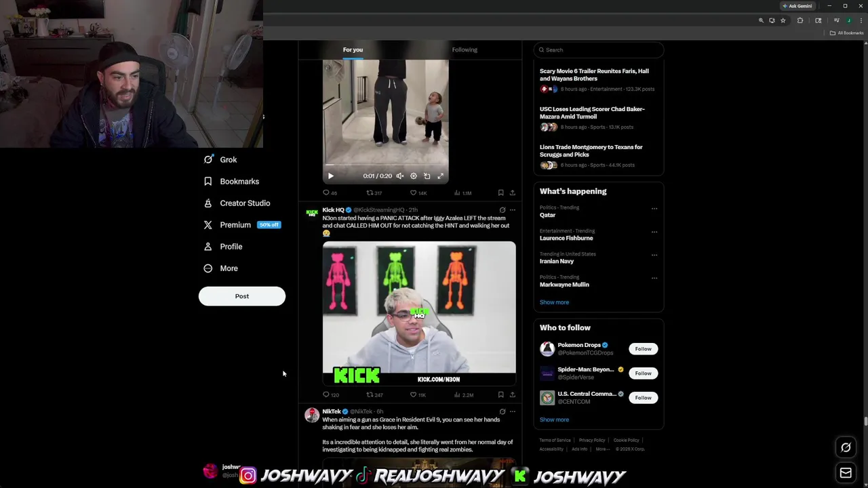Open more options on NikTek post
The height and width of the screenshot is (488, 868).
[x=513, y=411]
